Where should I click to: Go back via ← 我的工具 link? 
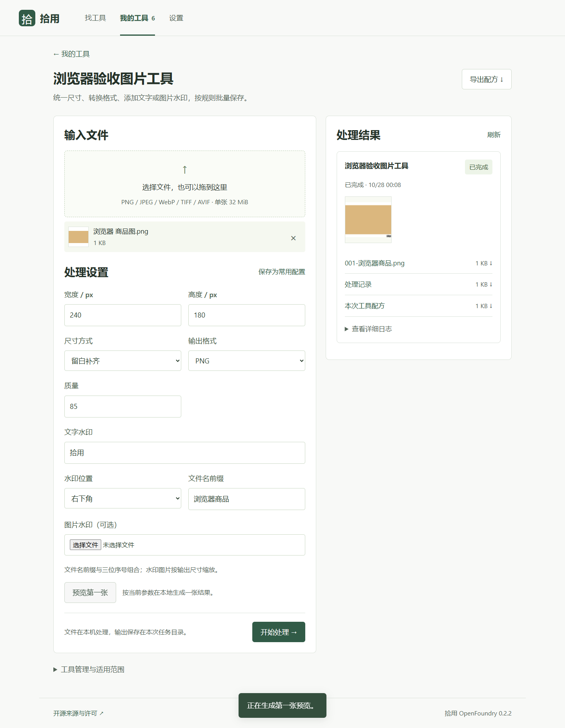[71, 54]
